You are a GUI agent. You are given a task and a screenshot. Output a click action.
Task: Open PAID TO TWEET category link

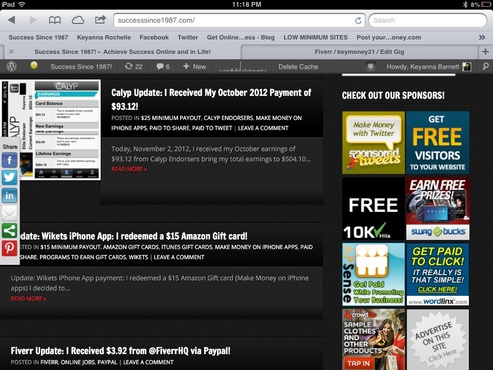click(x=212, y=128)
